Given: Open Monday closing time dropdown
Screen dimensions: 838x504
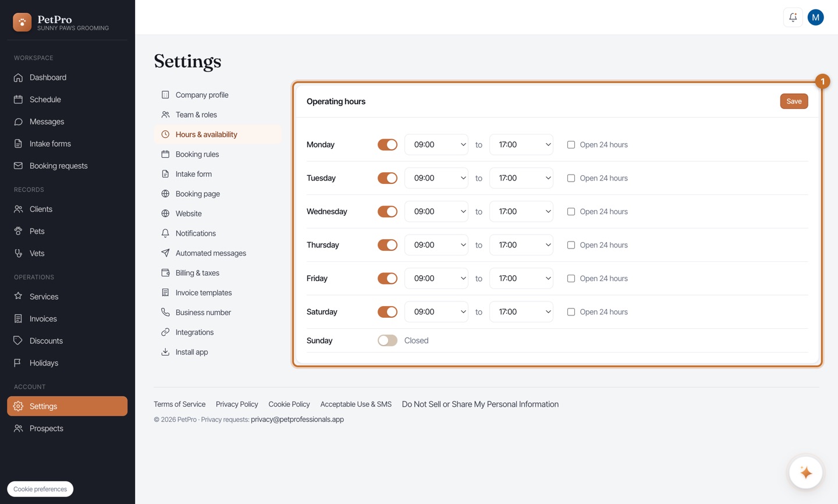Looking at the screenshot, I should (x=521, y=144).
